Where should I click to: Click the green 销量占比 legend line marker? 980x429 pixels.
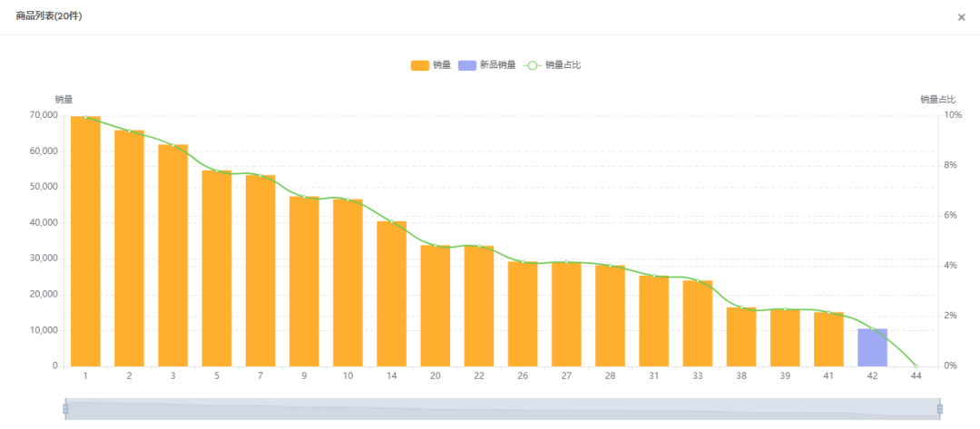click(533, 65)
